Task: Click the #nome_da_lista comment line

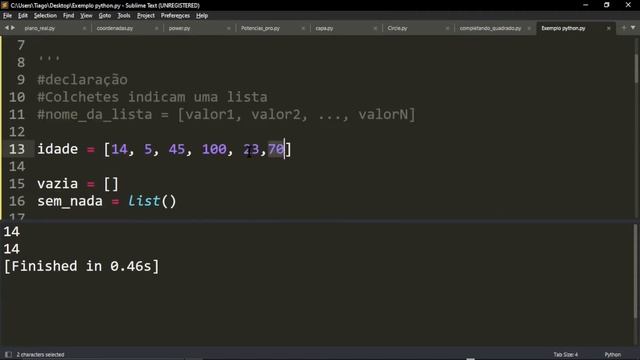Action: pyautogui.click(x=226, y=114)
